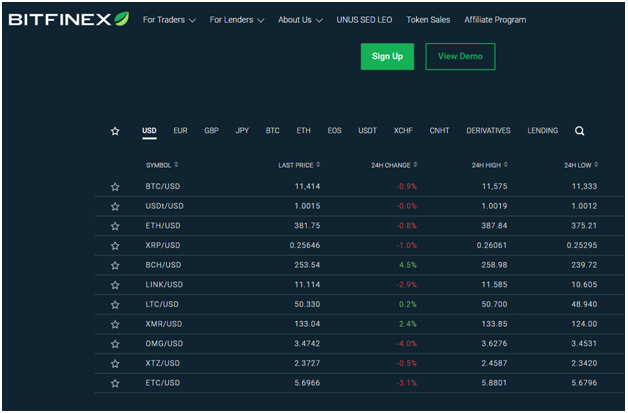Switch to the XCHF tab
Screen dimensions: 628x413
[x=403, y=131]
